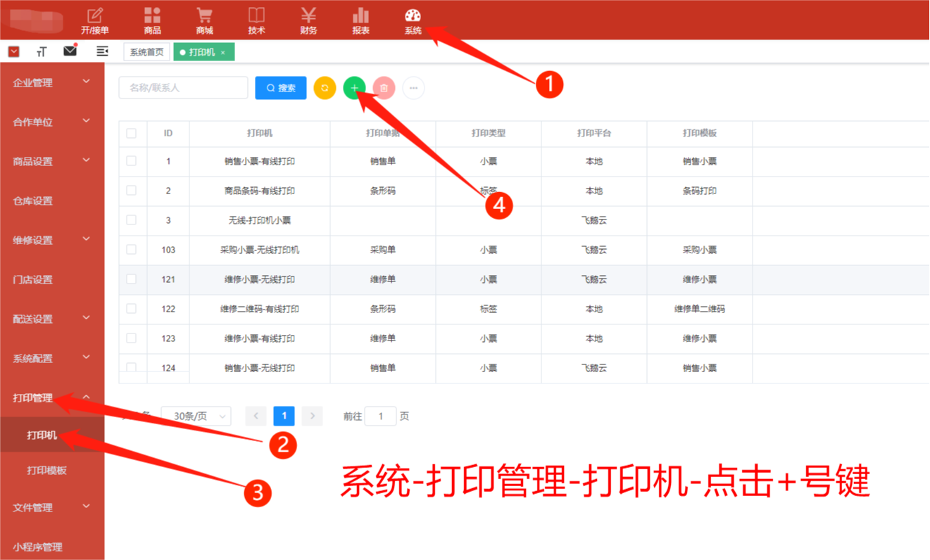Click the green plus add button
This screenshot has height=560, width=930.
354,88
